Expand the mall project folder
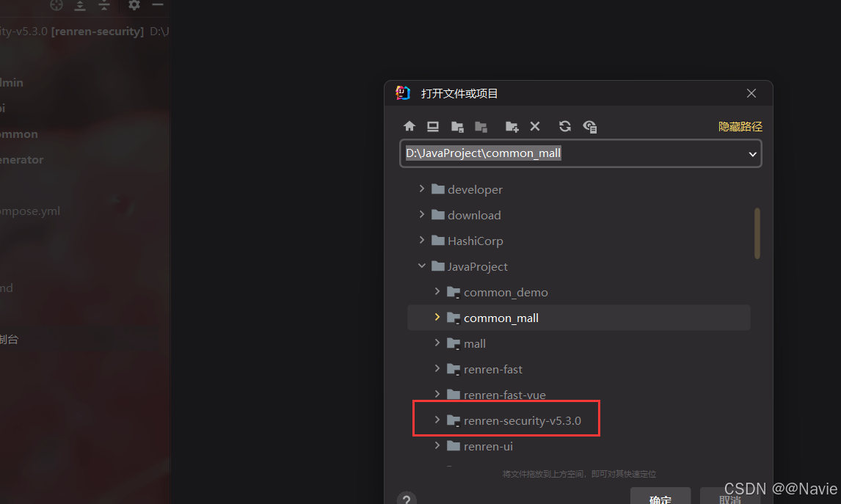This screenshot has height=504, width=841. click(x=437, y=343)
